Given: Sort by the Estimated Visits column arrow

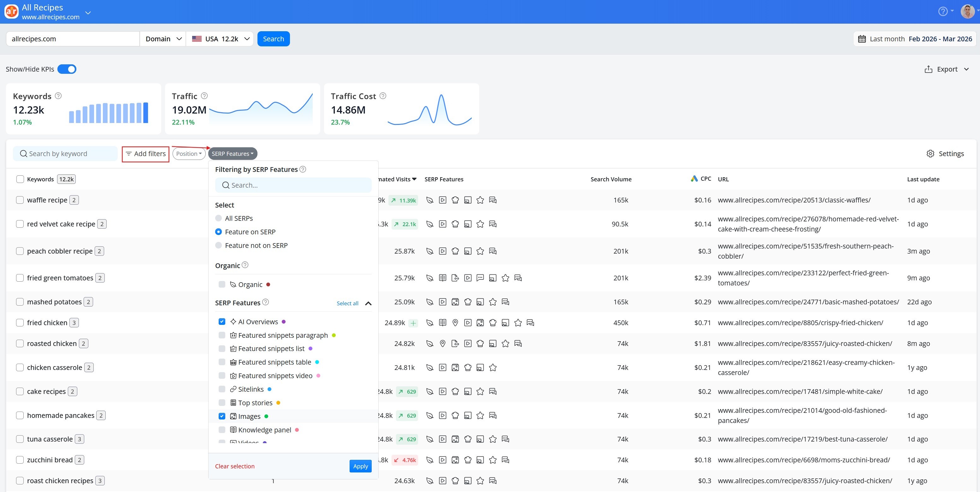Looking at the screenshot, I should click(x=414, y=179).
